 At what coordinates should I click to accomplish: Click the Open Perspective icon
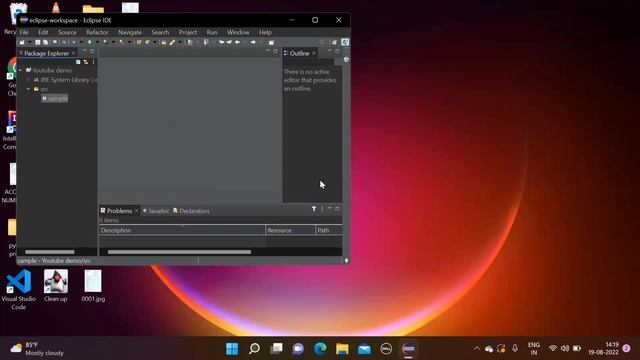click(x=334, y=42)
